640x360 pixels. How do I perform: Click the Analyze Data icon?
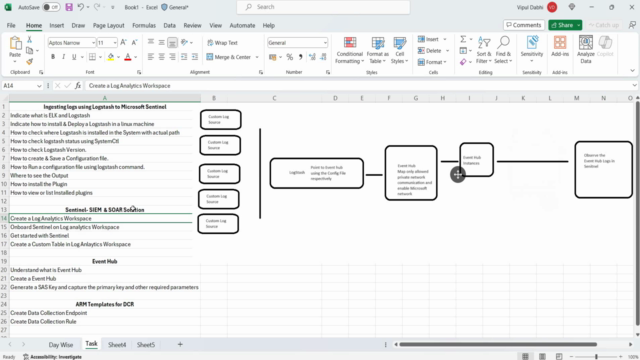click(x=586, y=50)
